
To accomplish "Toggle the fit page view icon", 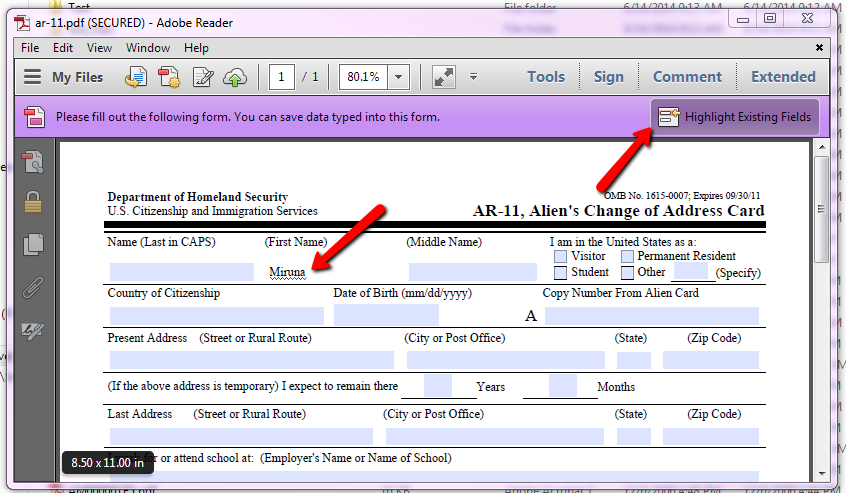I will [444, 77].
